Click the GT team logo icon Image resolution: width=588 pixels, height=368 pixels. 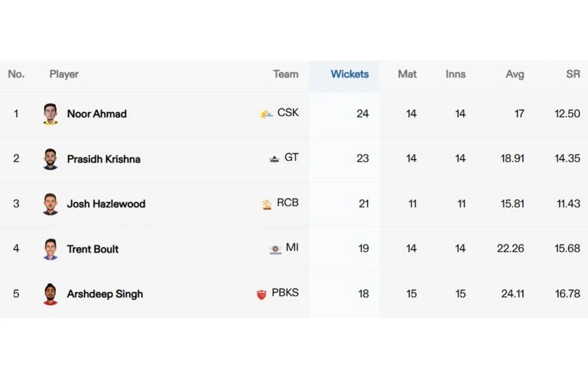coord(274,159)
